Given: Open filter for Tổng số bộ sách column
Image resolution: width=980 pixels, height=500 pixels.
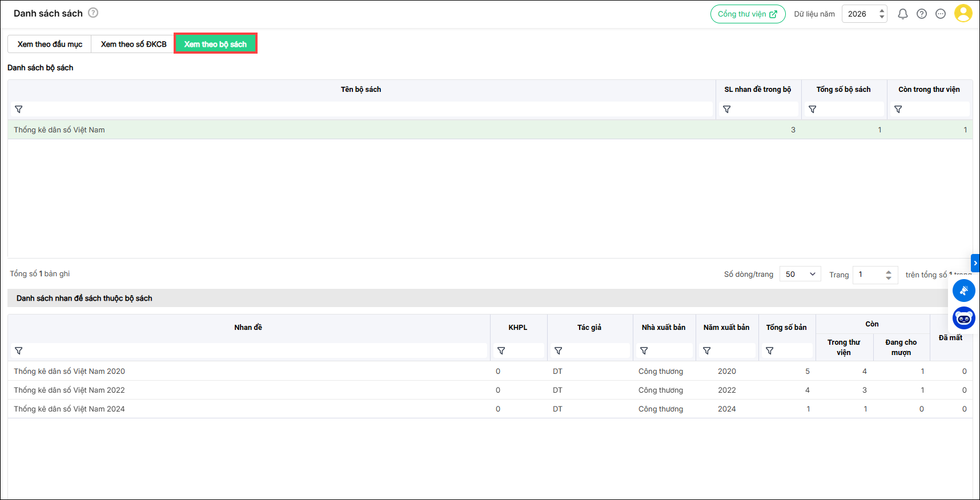Looking at the screenshot, I should coord(813,109).
